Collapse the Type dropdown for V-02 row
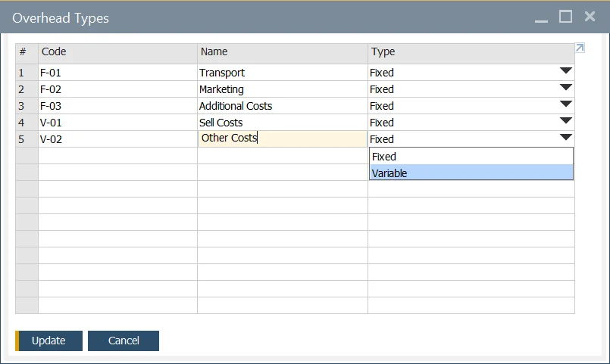The width and height of the screenshot is (610, 364). [565, 138]
